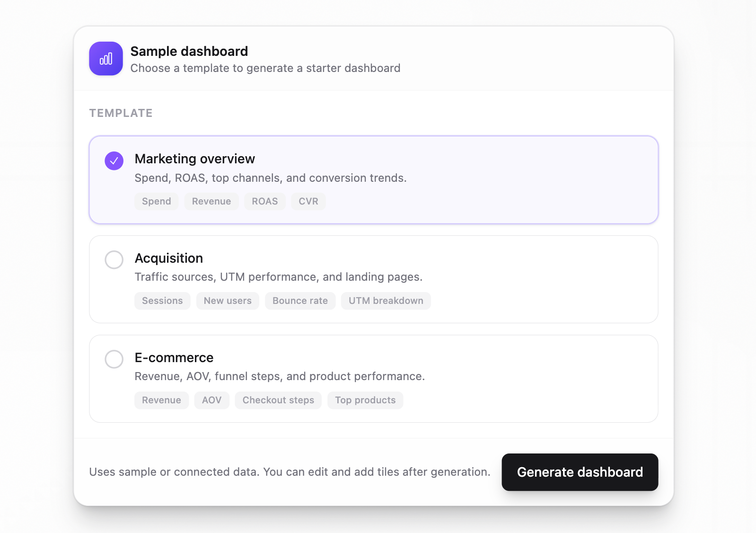The width and height of the screenshot is (756, 533).
Task: Click the Checkout steps tag
Action: [x=278, y=400]
